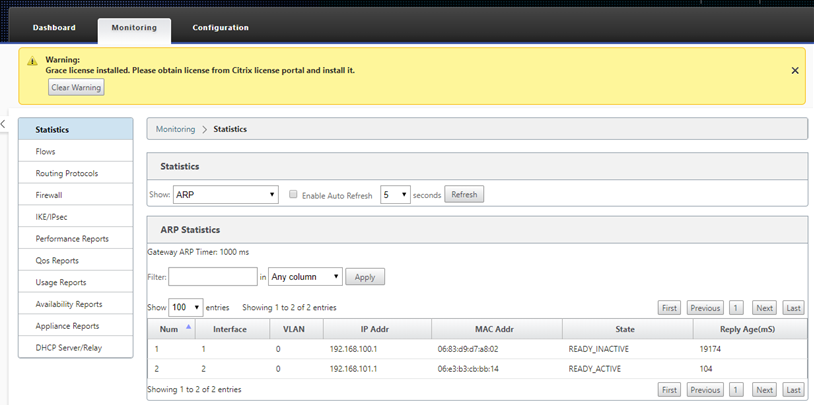
Task: Open Routing Protocols in the sidebar
Action: 76,173
